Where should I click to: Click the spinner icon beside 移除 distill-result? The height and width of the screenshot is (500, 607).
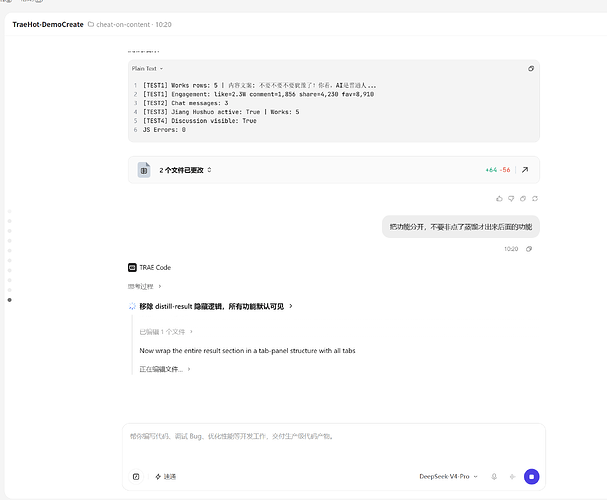132,306
